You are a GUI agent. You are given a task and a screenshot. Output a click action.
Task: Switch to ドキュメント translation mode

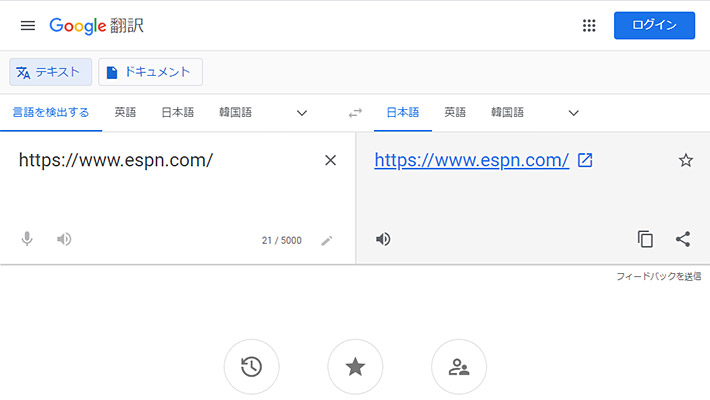pyautogui.click(x=150, y=72)
